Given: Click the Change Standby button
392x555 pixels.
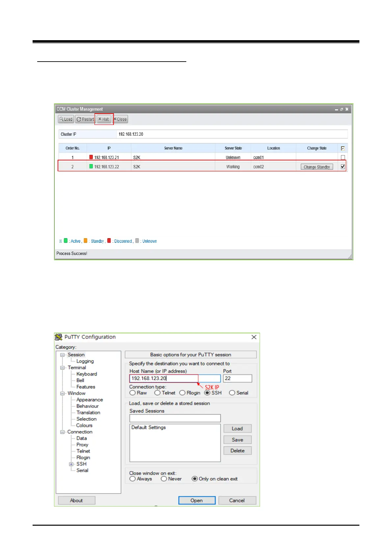Looking at the screenshot, I should point(317,167).
